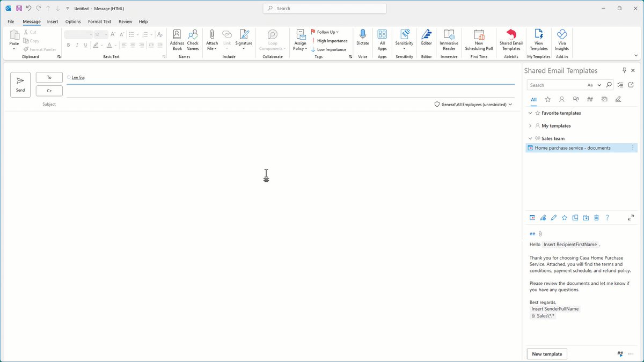
Task: Toggle Low Importance tag
Action: pos(328,49)
